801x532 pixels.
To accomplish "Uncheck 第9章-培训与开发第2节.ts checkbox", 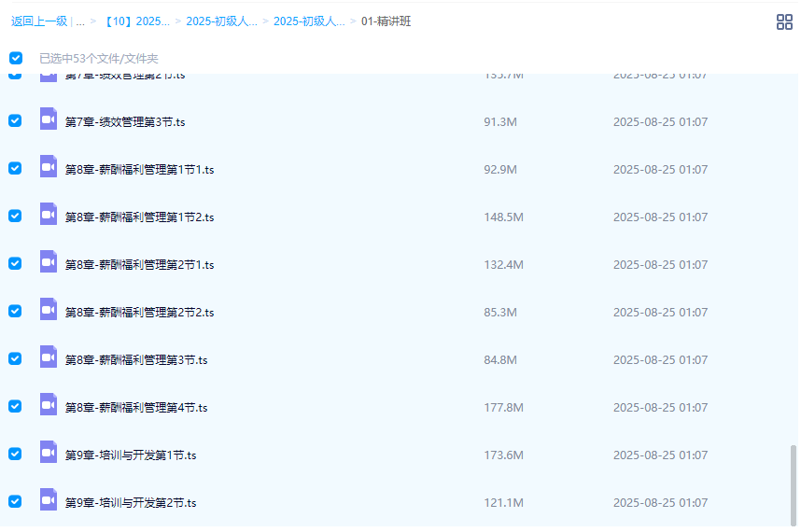I will (x=15, y=501).
